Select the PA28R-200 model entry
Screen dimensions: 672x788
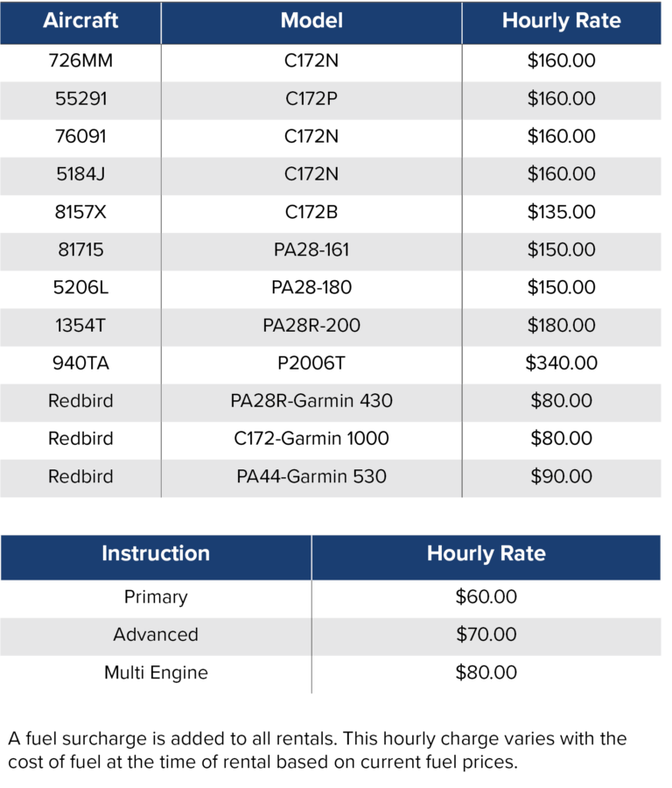(x=311, y=326)
